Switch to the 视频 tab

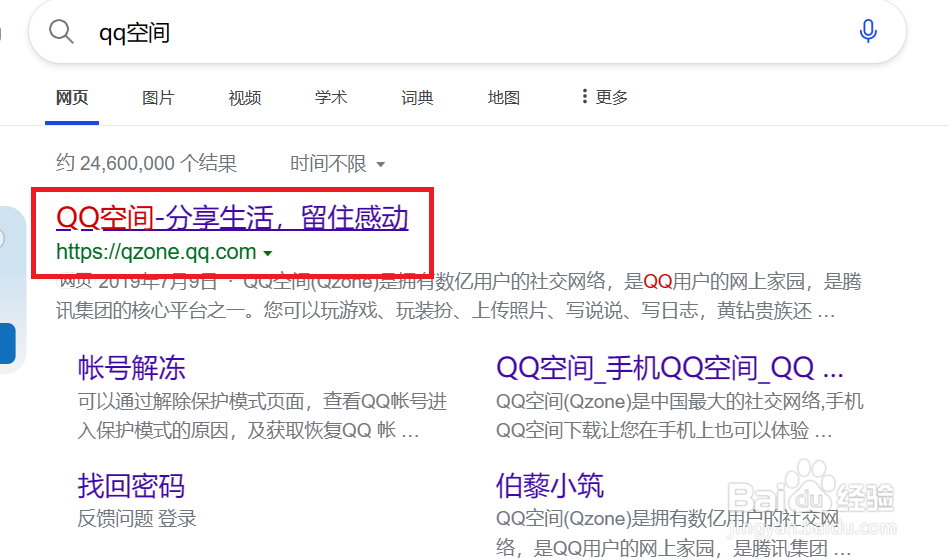[x=245, y=97]
